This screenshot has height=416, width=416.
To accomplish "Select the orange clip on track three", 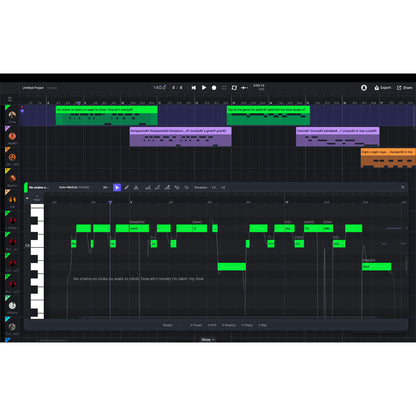I will click(388, 158).
